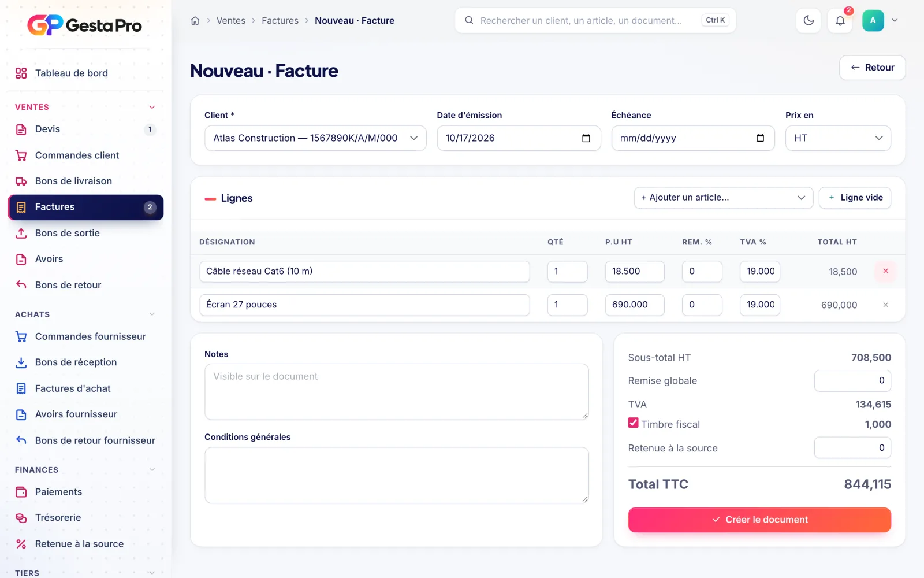Collapse the FINANCES sidebar section

pos(152,469)
